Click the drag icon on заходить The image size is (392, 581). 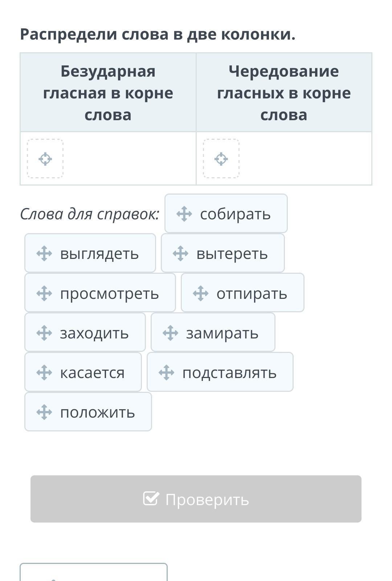[44, 333]
